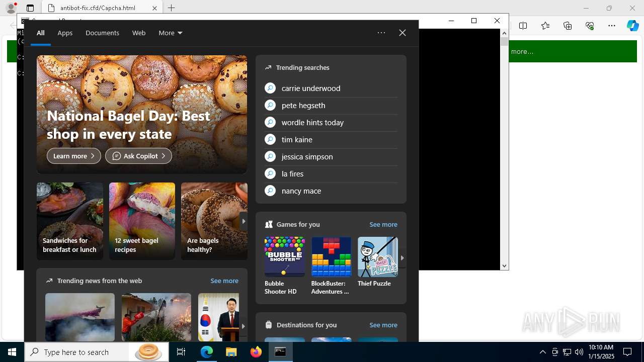
Task: Select the All search tab
Action: 41,33
